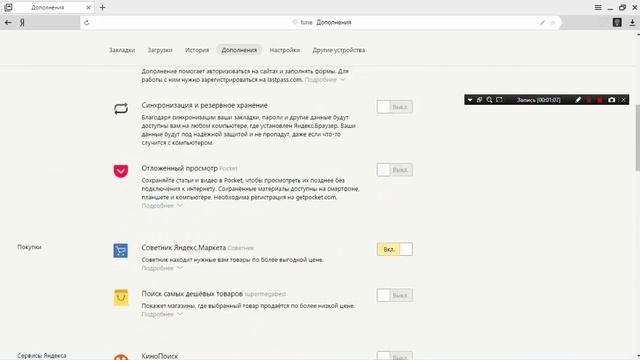Expand Подробнее under Поиск самых дешёвых товаров
This screenshot has height=360, width=640.
click(162, 314)
